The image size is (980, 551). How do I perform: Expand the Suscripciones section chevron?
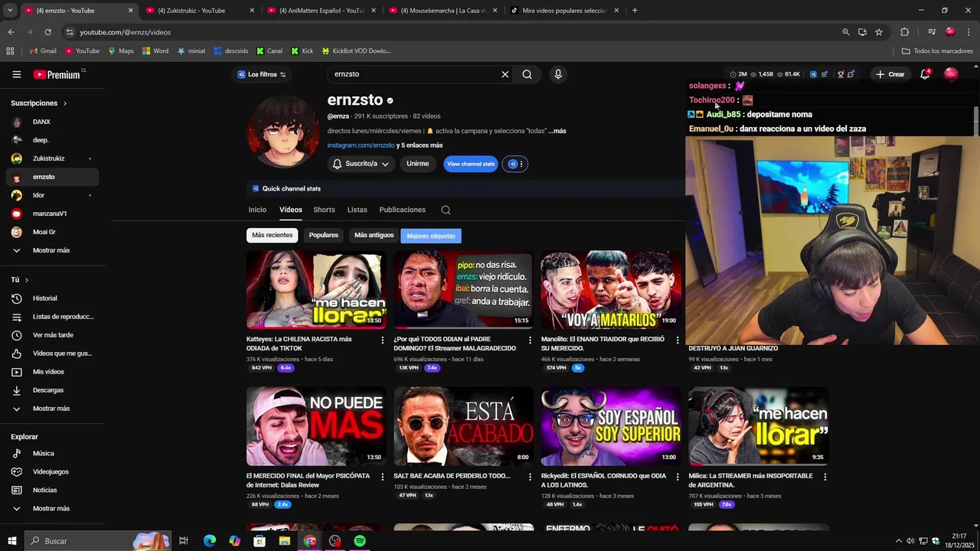click(x=64, y=103)
